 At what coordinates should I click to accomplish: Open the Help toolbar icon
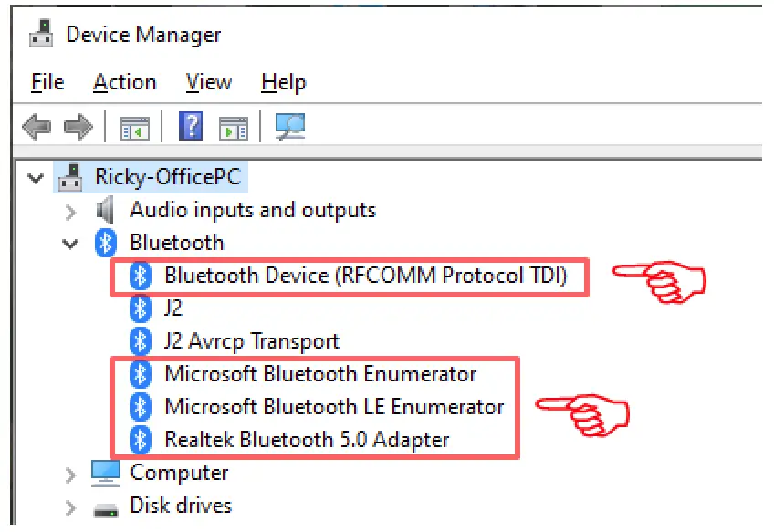(191, 127)
